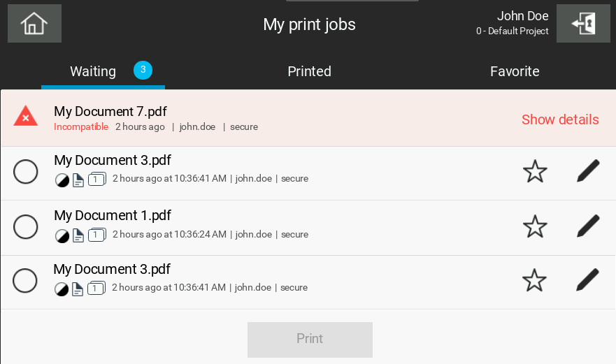Click the black-and-white icon under My Document 1.pdf
Screen dimensions: 616x364
62,235
